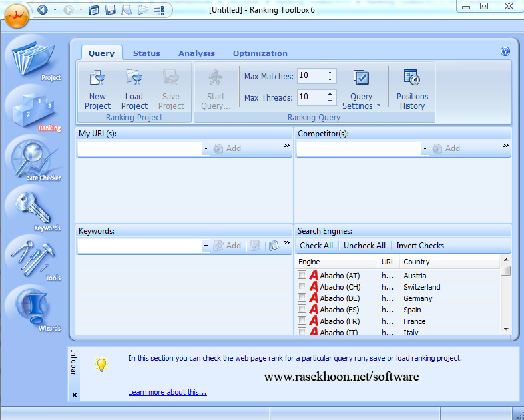Check the Abacho (FR) engine checkbox

coord(302,321)
